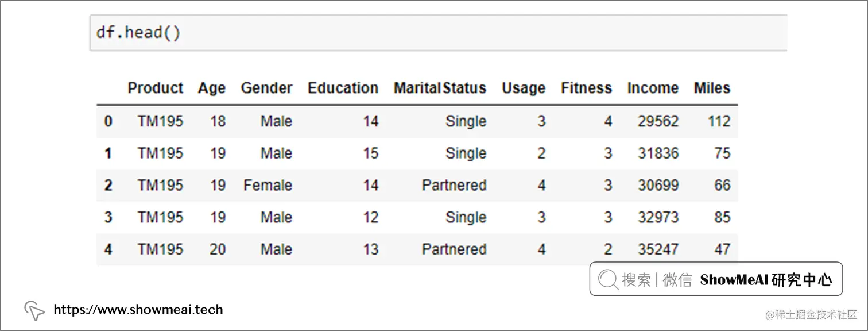Select the Fitness column header
Viewport: 868px width, 331px height.
[586, 88]
